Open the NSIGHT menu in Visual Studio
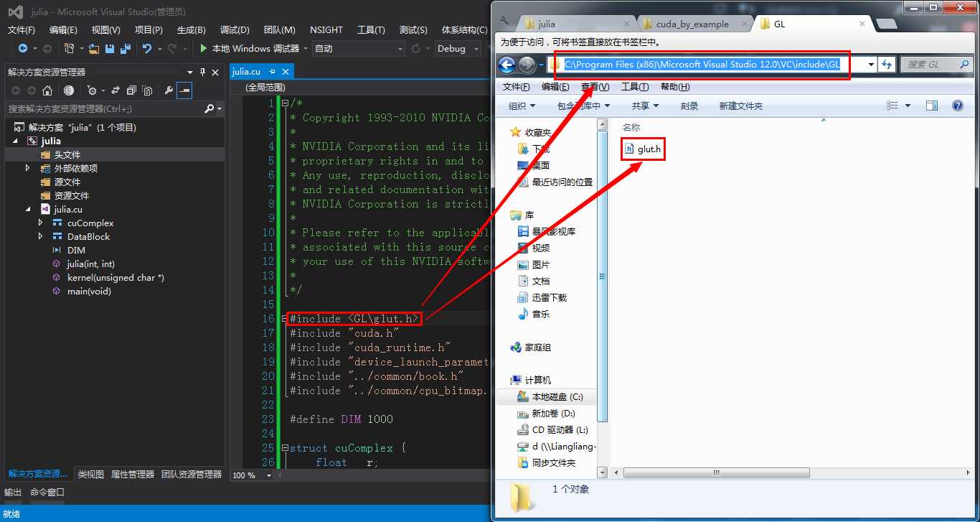The width and height of the screenshot is (980, 522). (x=326, y=29)
